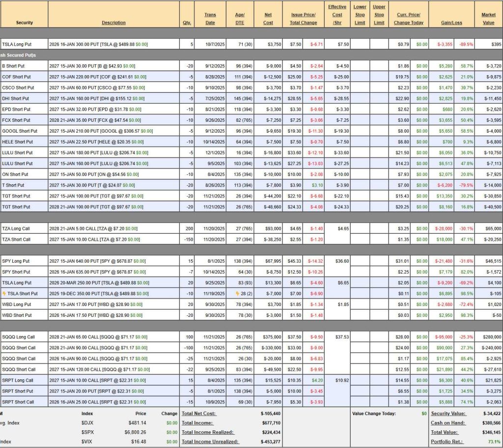Click the Lower Stop Limit header
503x448 pixels.
(x=360, y=15)
